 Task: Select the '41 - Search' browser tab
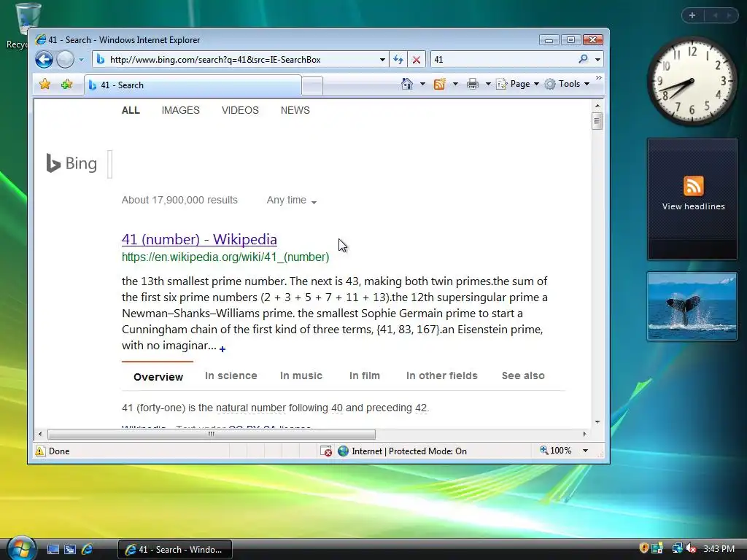(193, 85)
